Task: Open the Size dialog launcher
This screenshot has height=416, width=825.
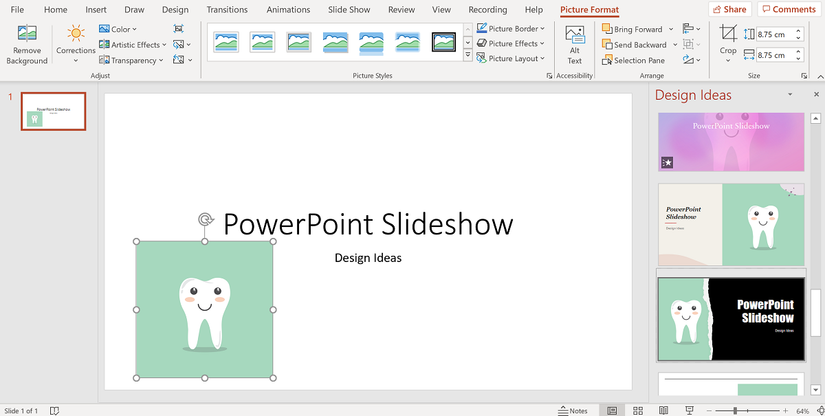Action: [x=804, y=76]
